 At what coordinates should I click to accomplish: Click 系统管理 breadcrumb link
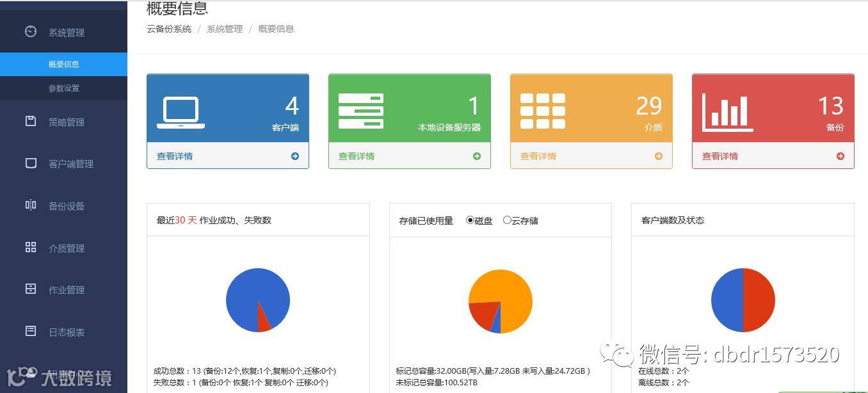[225, 29]
